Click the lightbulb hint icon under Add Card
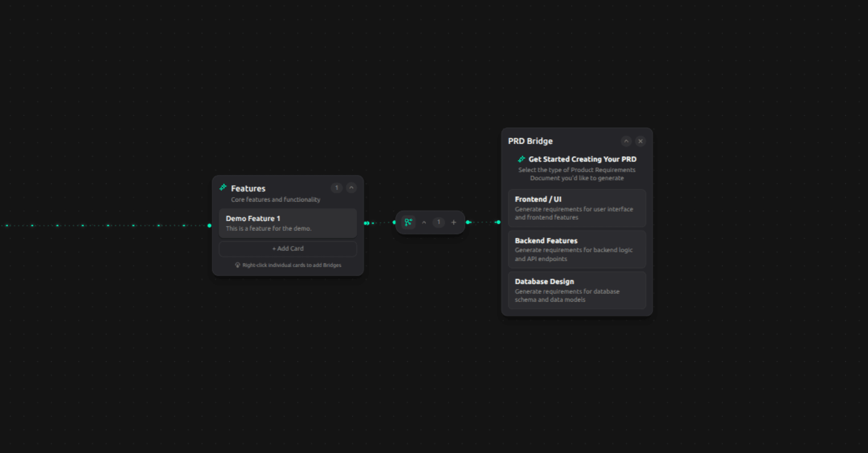The image size is (868, 453). coord(237,265)
